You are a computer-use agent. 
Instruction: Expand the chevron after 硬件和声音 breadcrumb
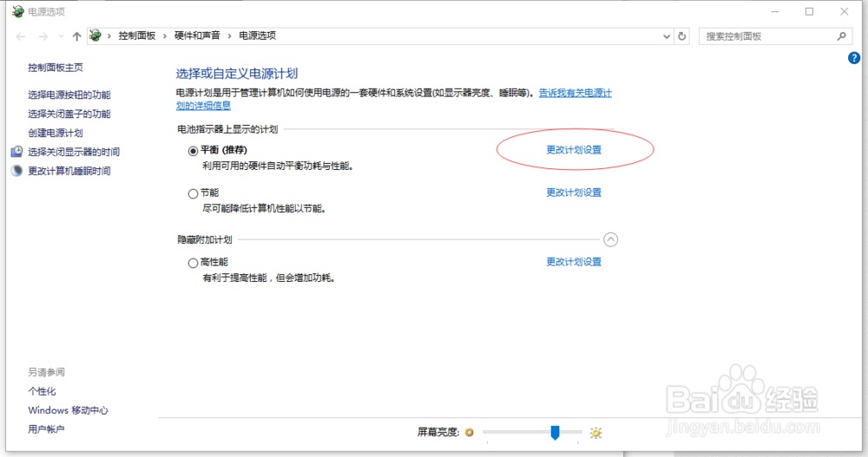[x=229, y=36]
